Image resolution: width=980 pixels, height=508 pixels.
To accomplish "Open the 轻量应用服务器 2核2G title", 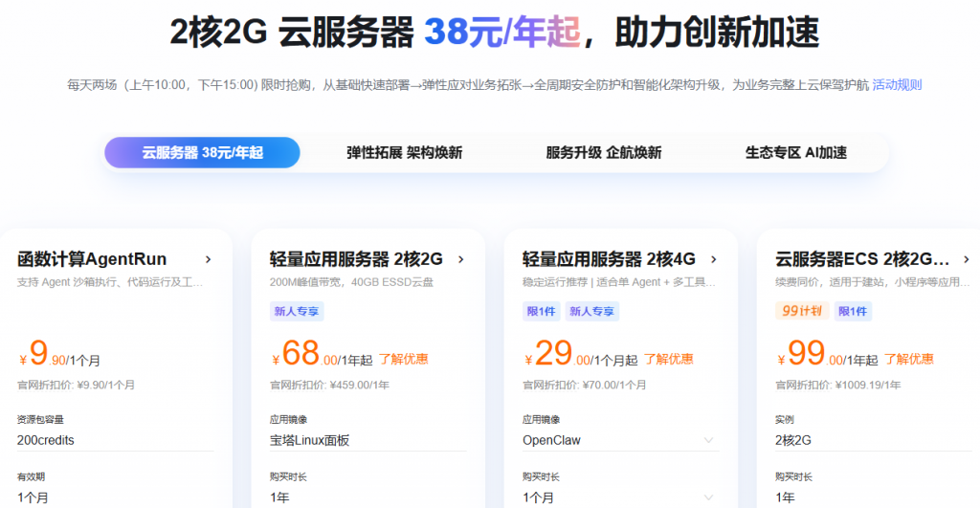I will point(356,258).
